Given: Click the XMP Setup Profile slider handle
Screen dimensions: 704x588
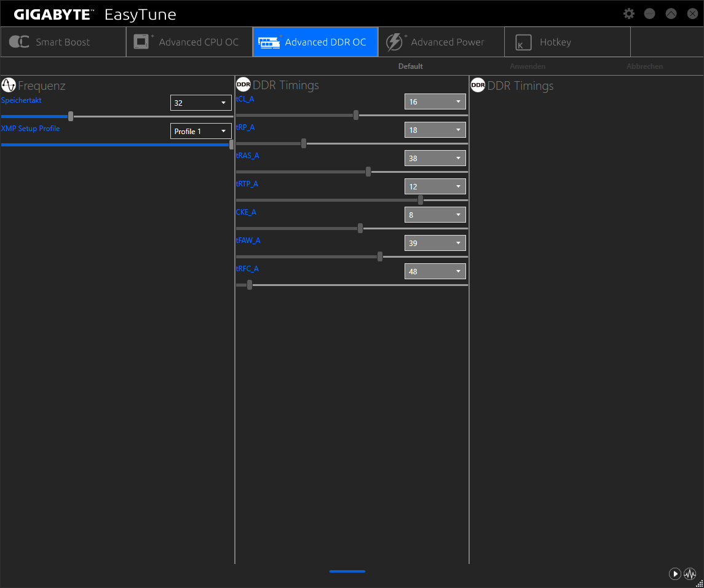Looking at the screenshot, I should coord(231,145).
